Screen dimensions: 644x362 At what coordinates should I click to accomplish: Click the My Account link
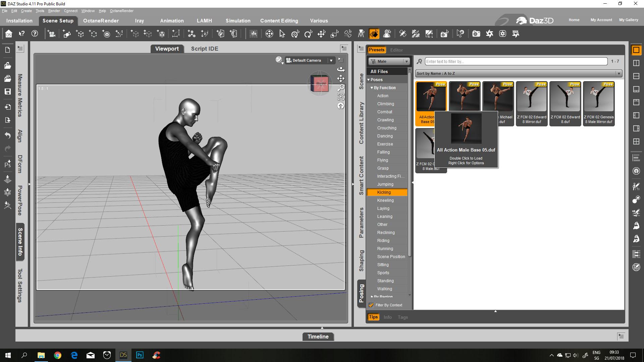[x=601, y=20]
